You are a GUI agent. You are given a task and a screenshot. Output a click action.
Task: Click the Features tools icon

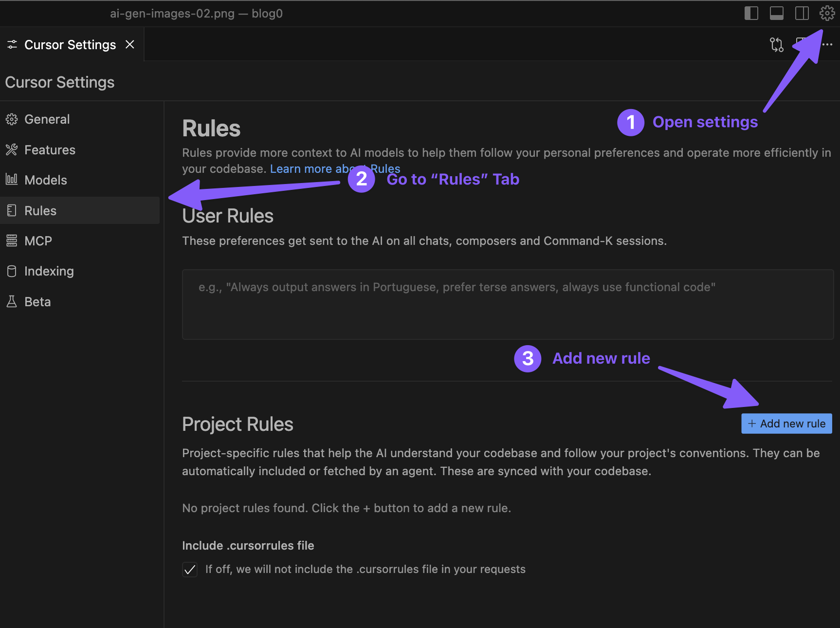pyautogui.click(x=12, y=150)
